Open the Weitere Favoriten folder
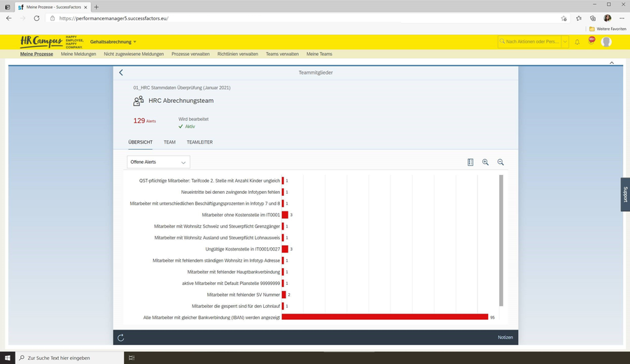Image resolution: width=630 pixels, height=364 pixels. click(x=608, y=29)
